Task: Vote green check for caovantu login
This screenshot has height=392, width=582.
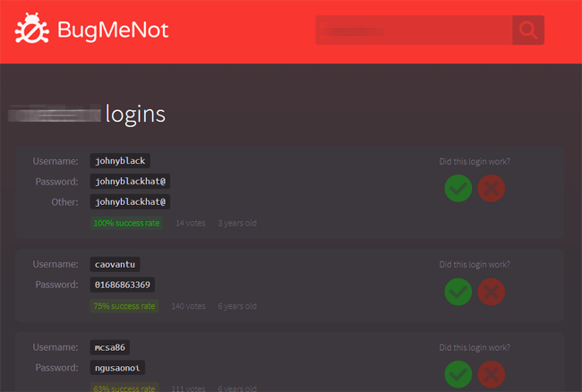Action: point(458,292)
